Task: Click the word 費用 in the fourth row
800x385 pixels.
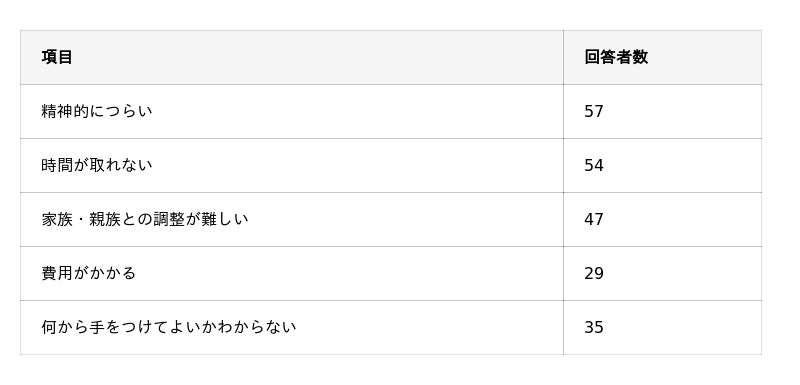Action: [57, 273]
